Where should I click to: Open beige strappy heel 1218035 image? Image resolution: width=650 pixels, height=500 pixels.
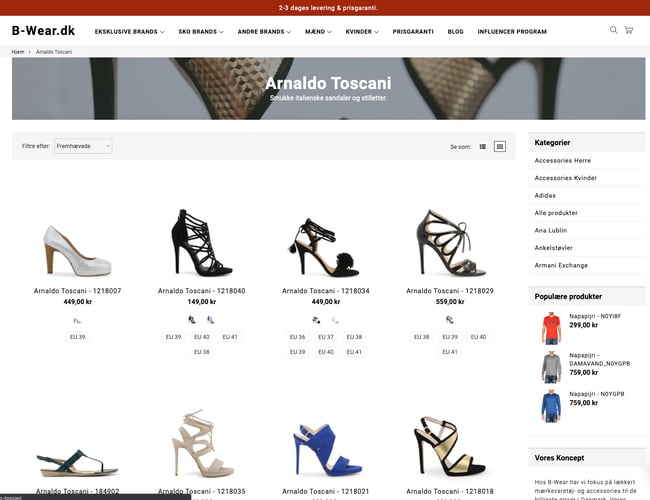[202, 444]
